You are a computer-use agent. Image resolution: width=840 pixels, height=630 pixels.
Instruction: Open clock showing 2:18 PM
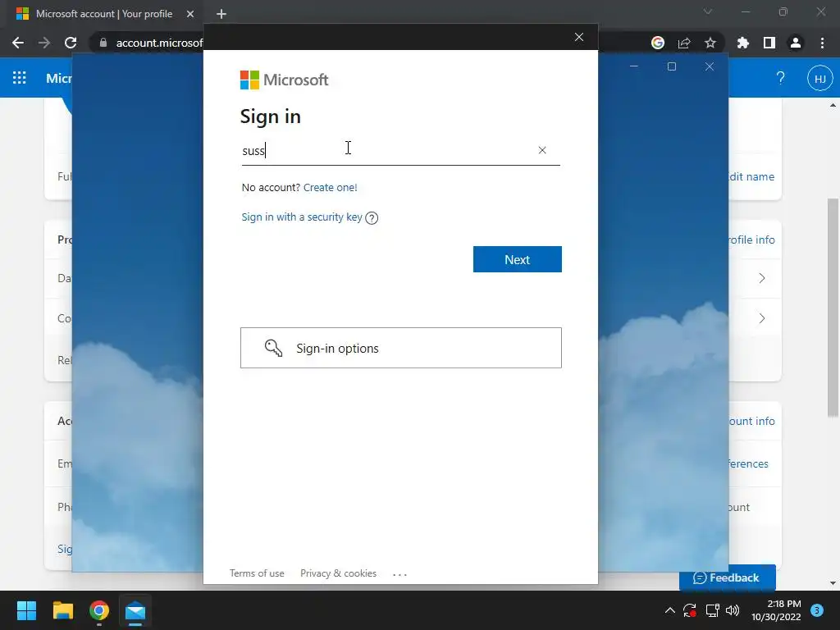776,610
